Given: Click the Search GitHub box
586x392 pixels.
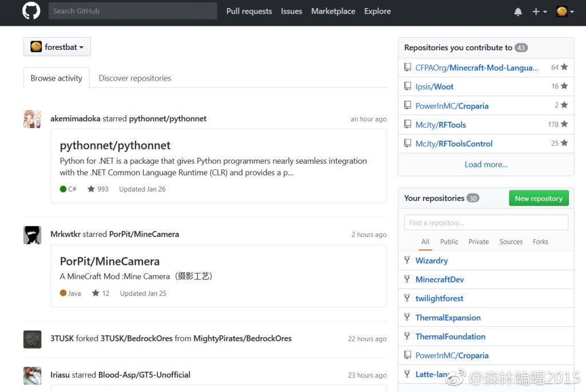Looking at the screenshot, I should click(x=133, y=11).
